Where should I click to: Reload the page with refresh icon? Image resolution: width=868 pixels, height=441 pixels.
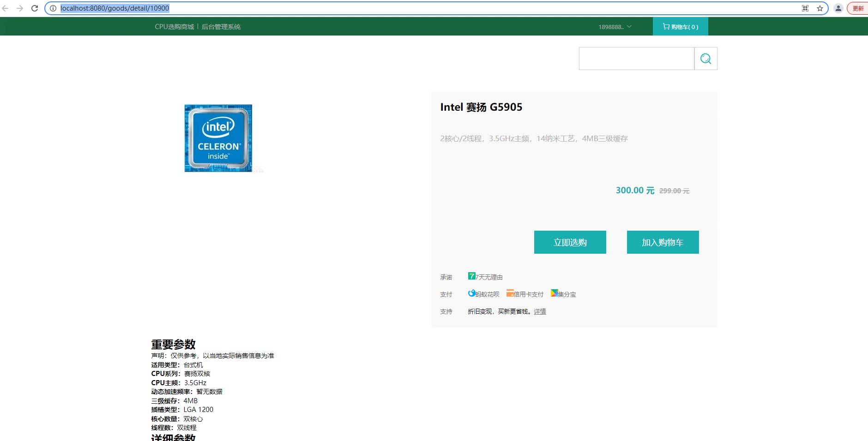click(35, 8)
